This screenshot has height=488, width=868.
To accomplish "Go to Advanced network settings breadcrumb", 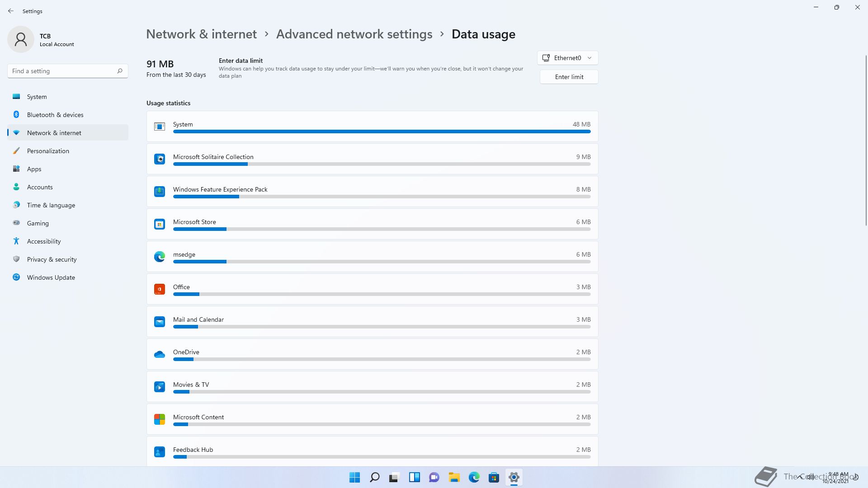I will coord(354,34).
